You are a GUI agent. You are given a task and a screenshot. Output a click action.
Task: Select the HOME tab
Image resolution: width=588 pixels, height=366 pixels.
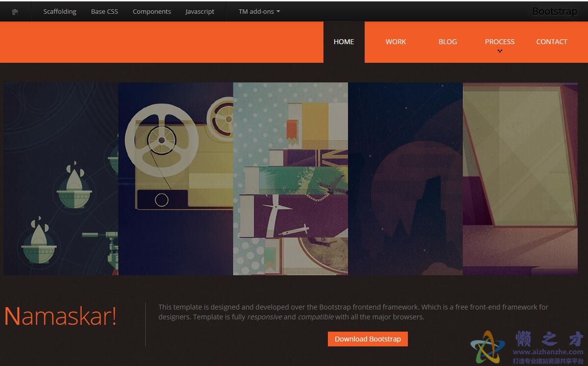344,42
